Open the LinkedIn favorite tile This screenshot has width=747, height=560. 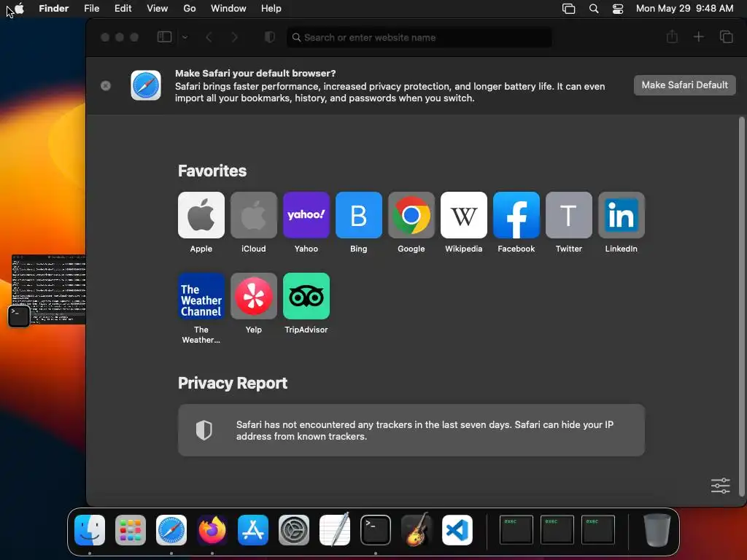click(622, 215)
